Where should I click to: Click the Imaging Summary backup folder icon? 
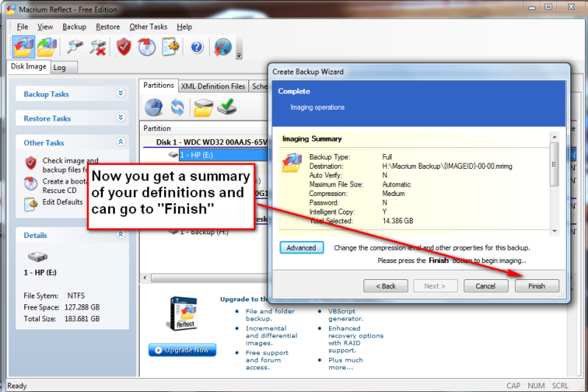tap(291, 163)
